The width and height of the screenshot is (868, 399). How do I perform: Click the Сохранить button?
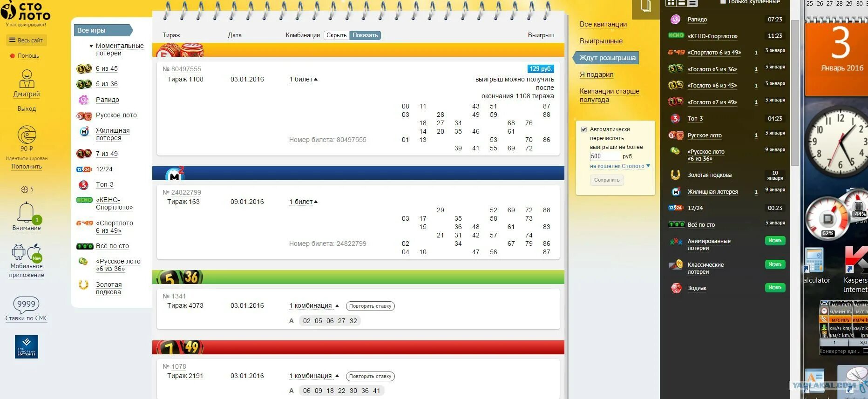click(607, 180)
